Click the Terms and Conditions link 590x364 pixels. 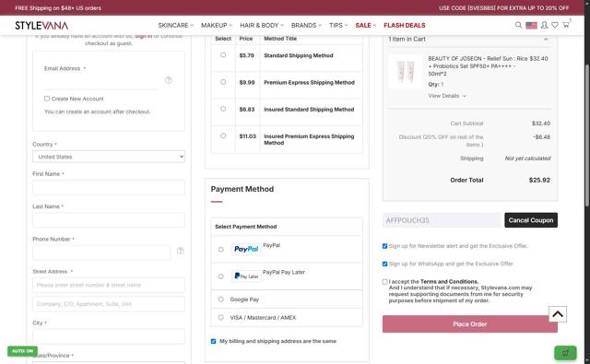[449, 281]
